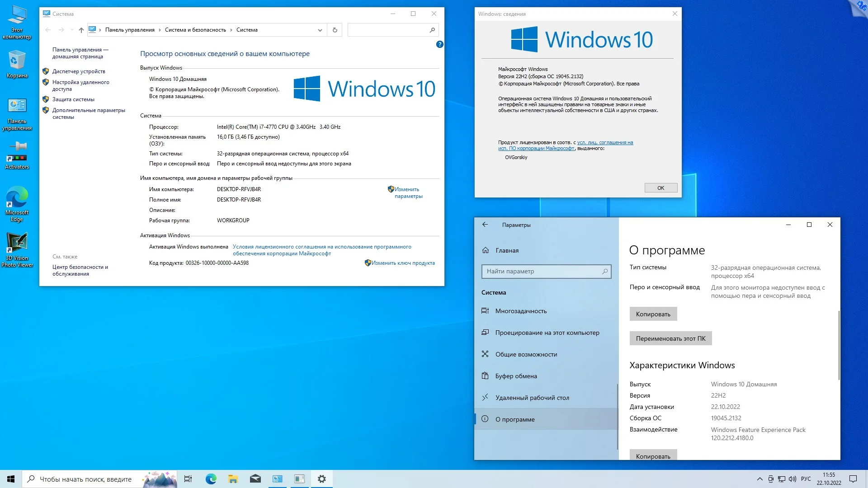Viewport: 868px width, 488px height.
Task: Expand breadcrumb arrow after Панель управления
Action: (159, 30)
